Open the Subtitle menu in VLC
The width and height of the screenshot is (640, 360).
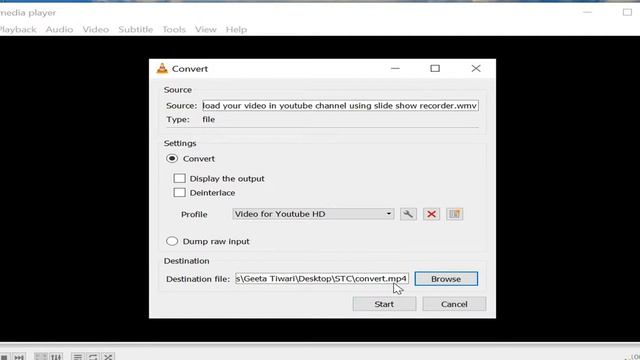(136, 29)
